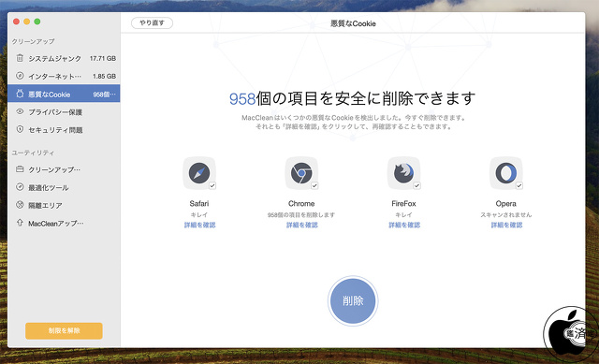
Task: Open プライバシー保護 section
Action: click(64, 111)
